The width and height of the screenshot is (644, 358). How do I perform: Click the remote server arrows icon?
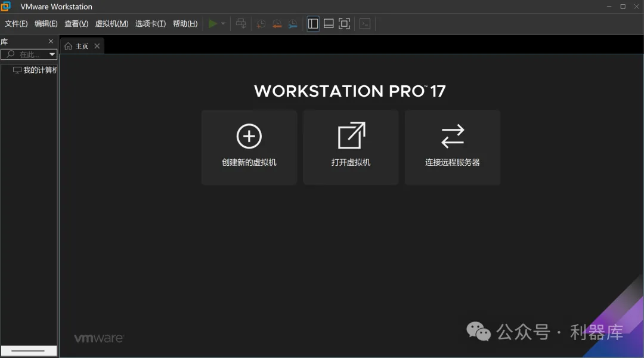pos(453,136)
